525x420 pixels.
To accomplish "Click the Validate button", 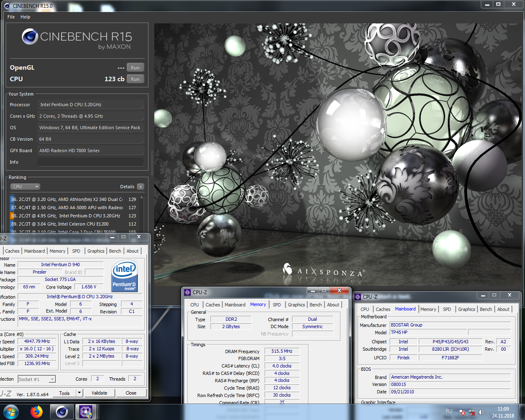I will click(x=99, y=393).
